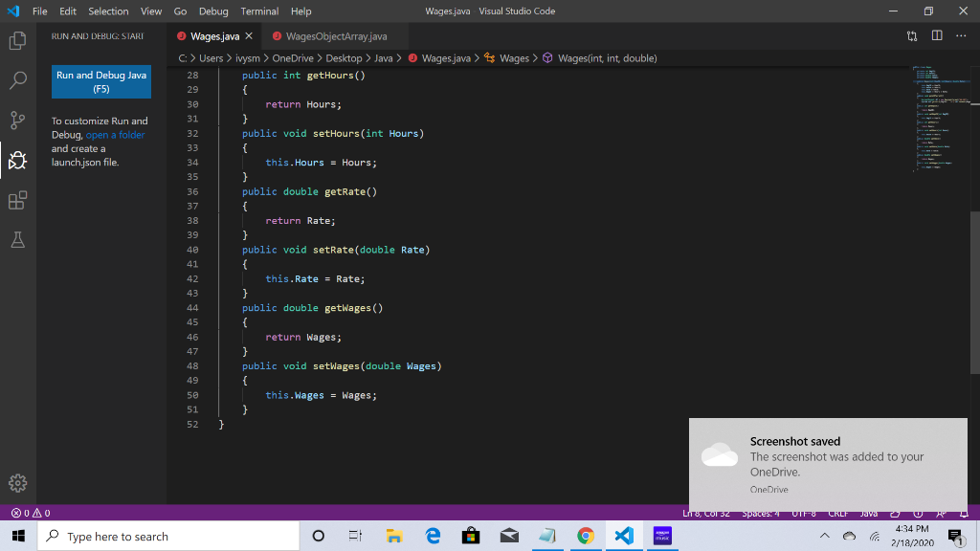
Task: Open the notifications bell in status bar
Action: click(964, 514)
